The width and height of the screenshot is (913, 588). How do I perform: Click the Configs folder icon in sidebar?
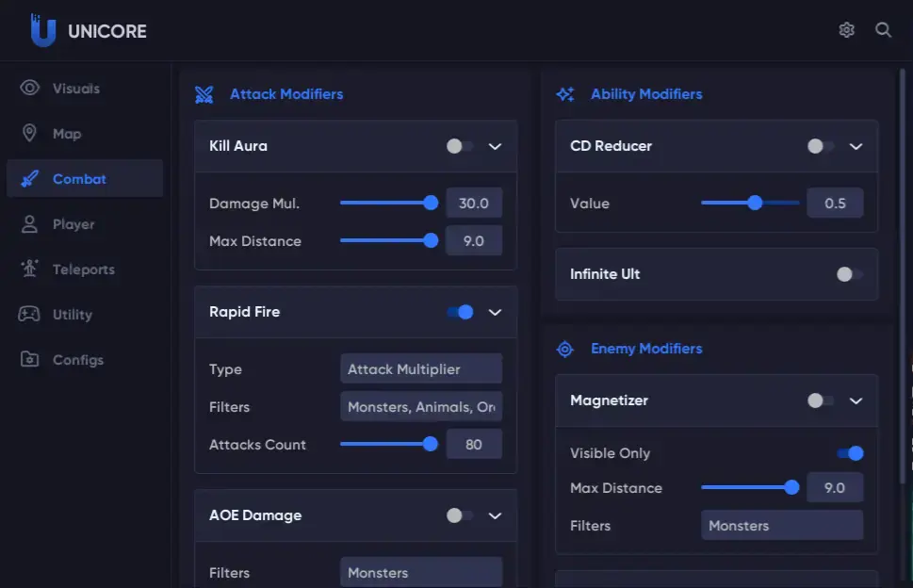pos(30,359)
